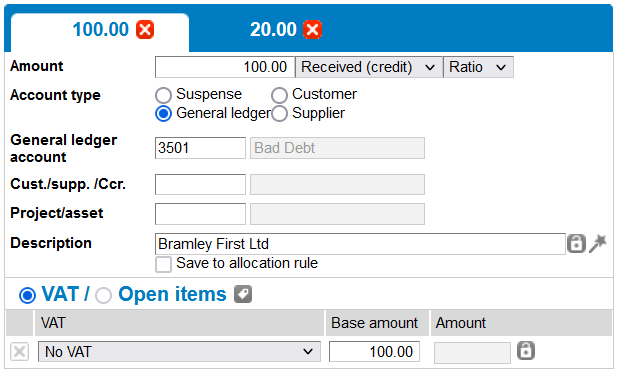Click the lock icon beside VAT Amount field

click(x=526, y=351)
